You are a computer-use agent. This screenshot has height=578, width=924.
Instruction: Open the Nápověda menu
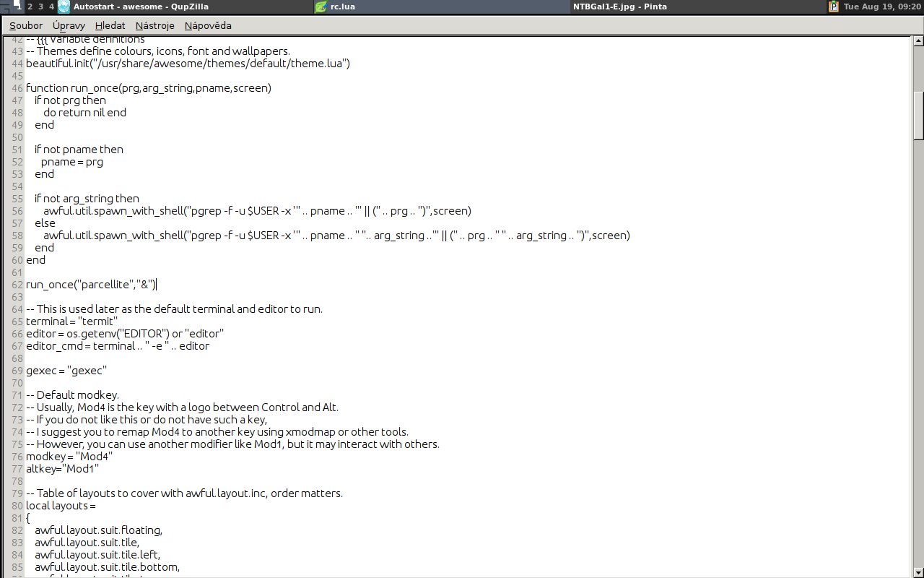point(208,25)
